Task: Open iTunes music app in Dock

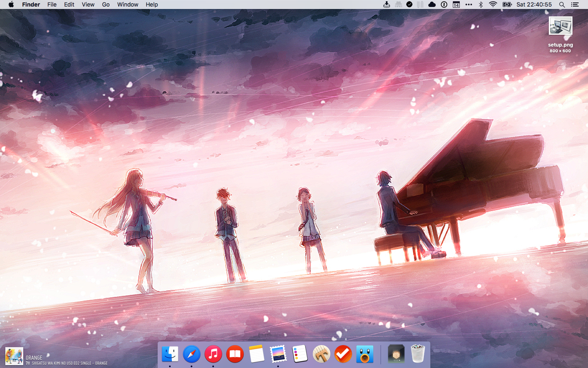Action: (213, 354)
